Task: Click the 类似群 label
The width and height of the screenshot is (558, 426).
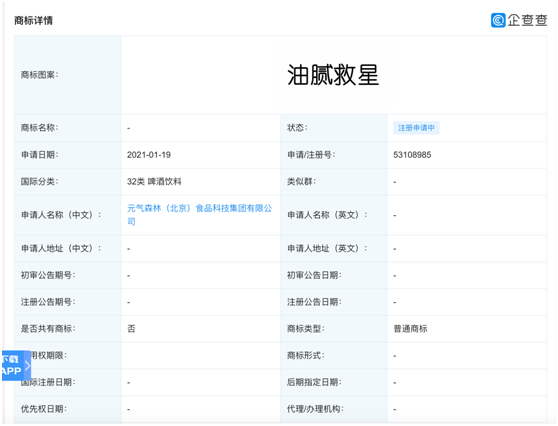Action: [301, 182]
